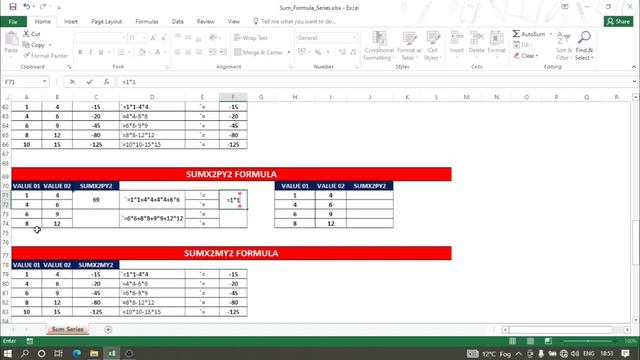The height and width of the screenshot is (360, 640).
Task: Switch to Normal view in status bar
Action: (x=512, y=341)
